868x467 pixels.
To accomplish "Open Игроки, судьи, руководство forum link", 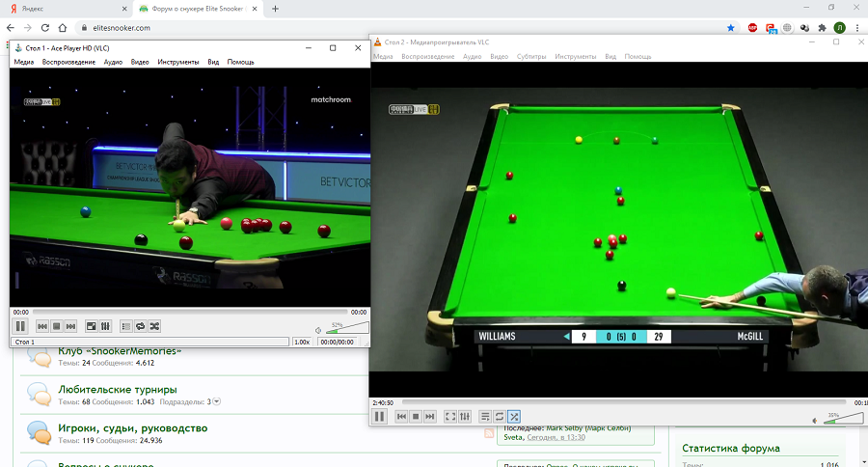I will point(133,428).
